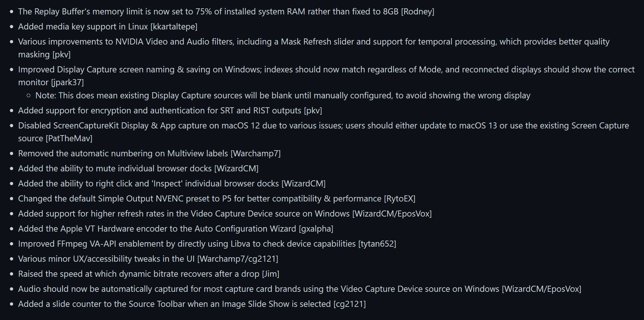Viewport: 644px width, 320px height.
Task: Click the '[RytoEX]' credit on NVENC line
Action: click(x=400, y=199)
